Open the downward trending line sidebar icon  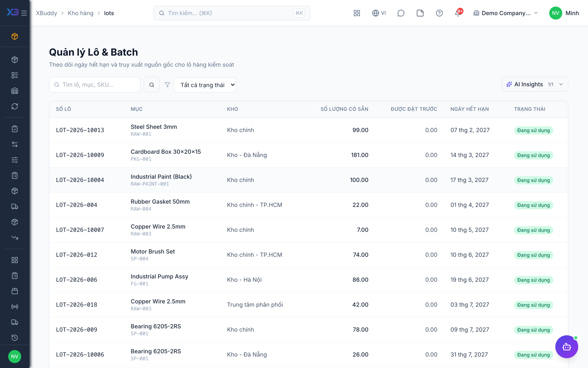coord(14,238)
